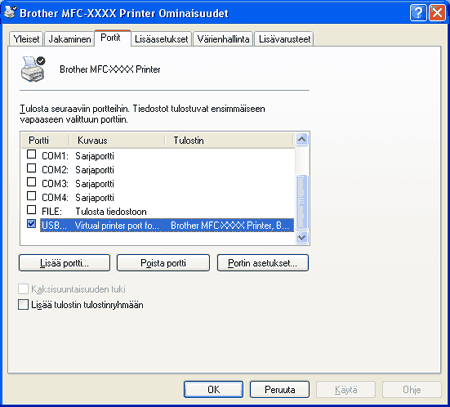The image size is (450, 407).
Task: Close the dialog with the red X
Action: pos(437,13)
